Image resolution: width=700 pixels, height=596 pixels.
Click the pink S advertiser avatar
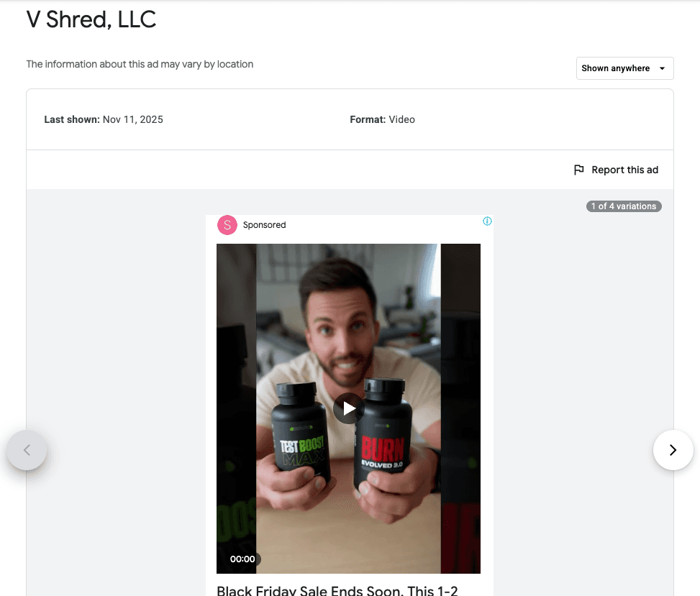[x=227, y=225]
